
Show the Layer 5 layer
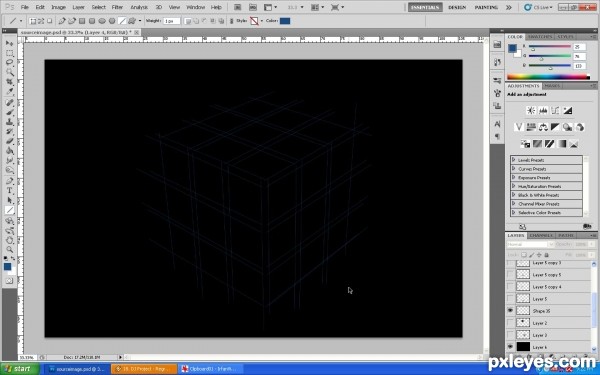pyautogui.click(x=510, y=298)
